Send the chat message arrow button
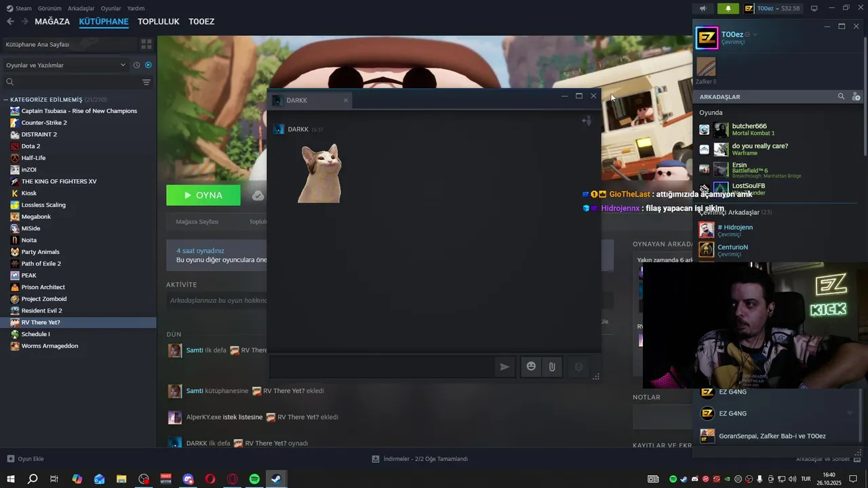Image resolution: width=868 pixels, height=488 pixels. point(505,367)
